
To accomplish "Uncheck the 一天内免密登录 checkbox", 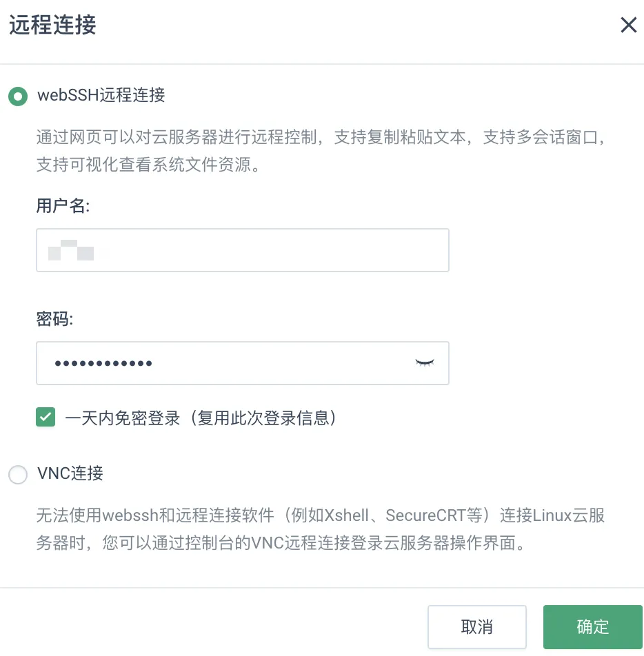I will tap(46, 417).
